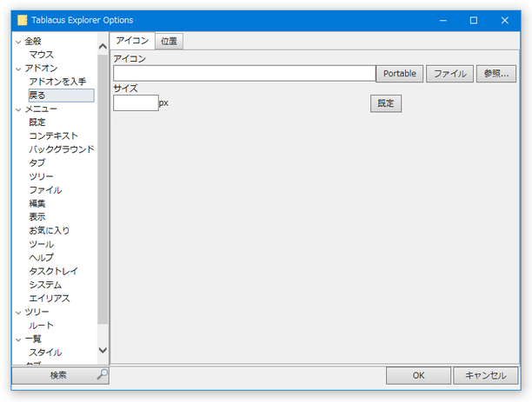532x402 pixels.
Task: Confirm with the OK button
Action: pos(418,376)
